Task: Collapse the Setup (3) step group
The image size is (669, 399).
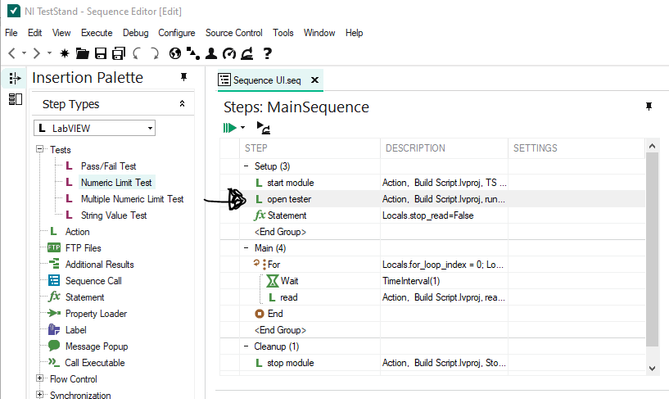Action: point(246,166)
